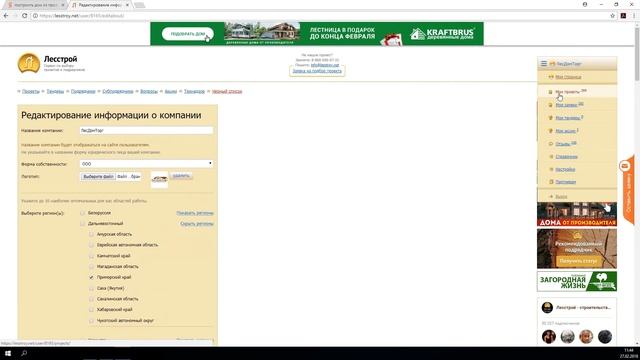
Task: Close the Редактирование информации tab
Action: click(x=127, y=5)
